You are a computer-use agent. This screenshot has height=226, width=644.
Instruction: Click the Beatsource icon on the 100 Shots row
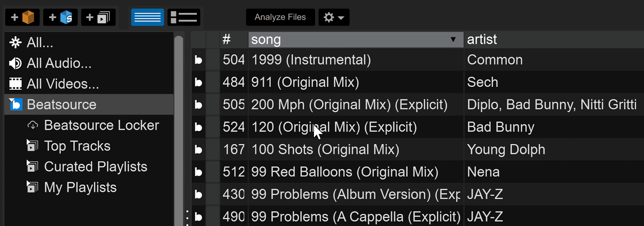pos(198,150)
